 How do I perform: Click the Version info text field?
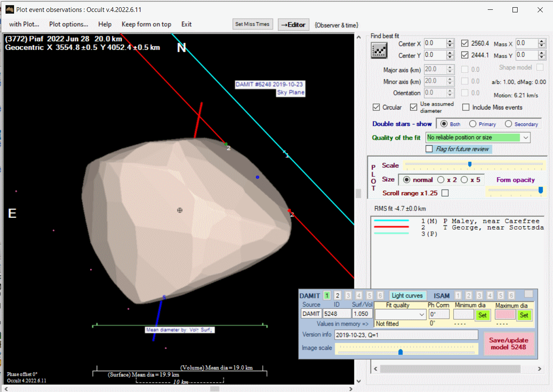(x=406, y=335)
